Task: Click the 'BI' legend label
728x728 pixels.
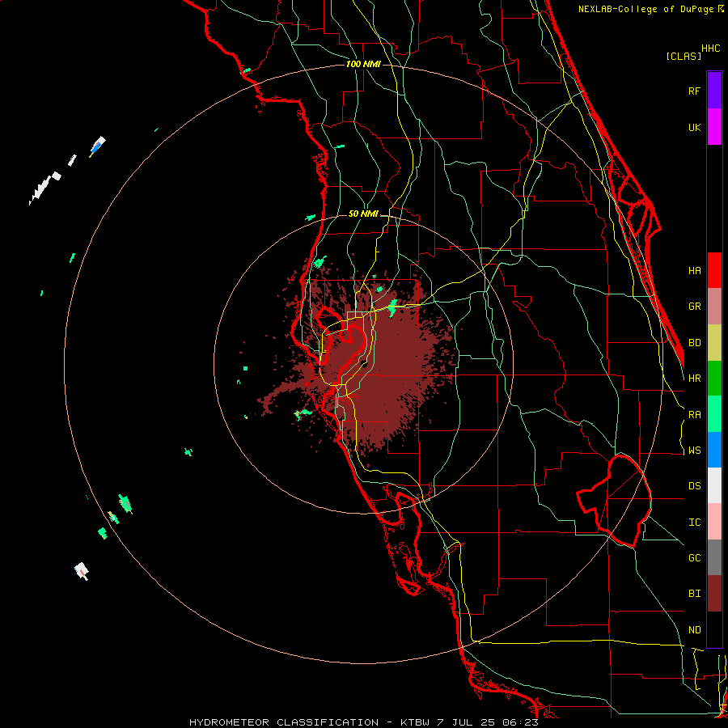Action: pyautogui.click(x=694, y=594)
